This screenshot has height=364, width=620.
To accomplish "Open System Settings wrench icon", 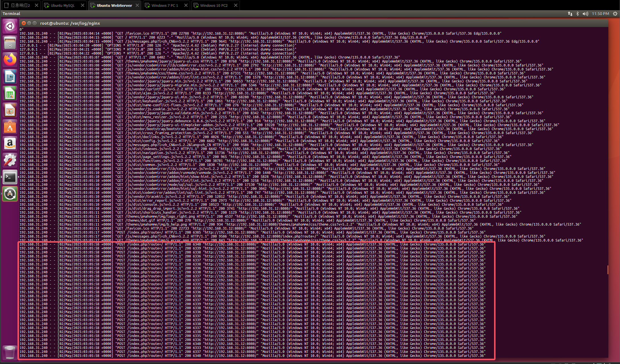I will [x=10, y=160].
